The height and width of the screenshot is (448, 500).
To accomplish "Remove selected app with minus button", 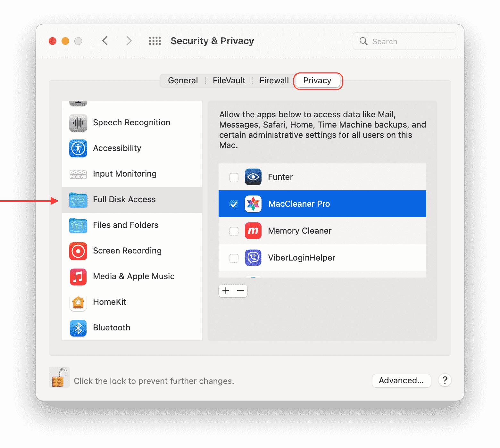I will click(x=240, y=291).
